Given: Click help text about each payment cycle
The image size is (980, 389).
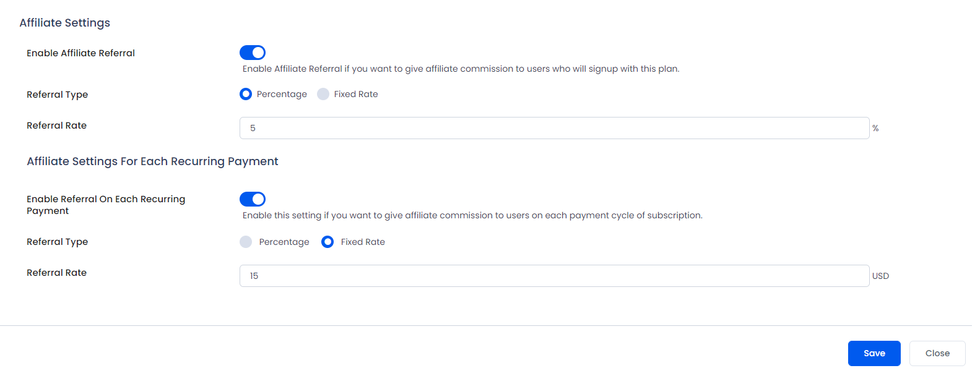Looking at the screenshot, I should coord(472,215).
